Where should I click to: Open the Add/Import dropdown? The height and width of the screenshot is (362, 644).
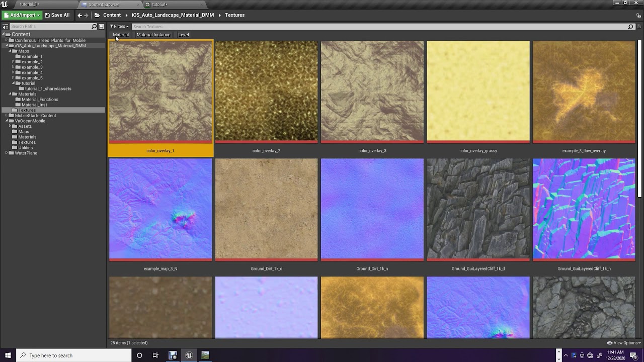point(22,15)
